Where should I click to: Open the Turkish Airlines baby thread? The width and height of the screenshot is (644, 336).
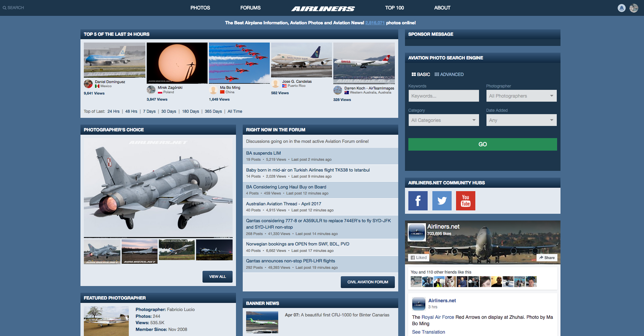(308, 170)
